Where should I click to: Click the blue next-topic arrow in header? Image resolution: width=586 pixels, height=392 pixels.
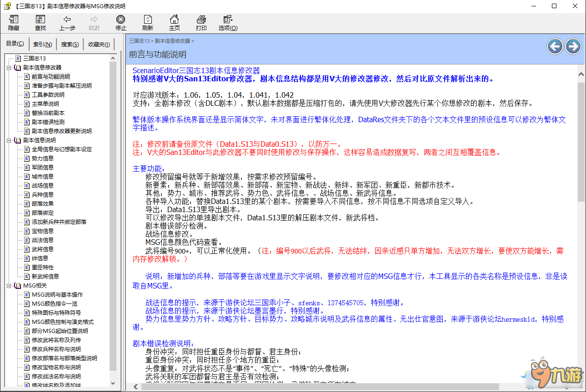point(573,46)
